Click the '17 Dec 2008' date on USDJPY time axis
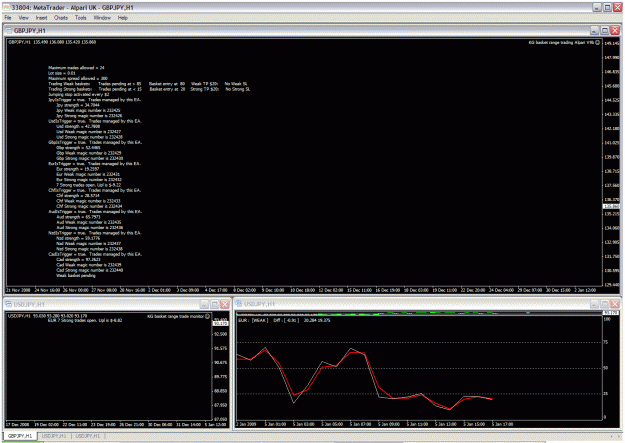This screenshot has width=625, height=443. point(17,424)
